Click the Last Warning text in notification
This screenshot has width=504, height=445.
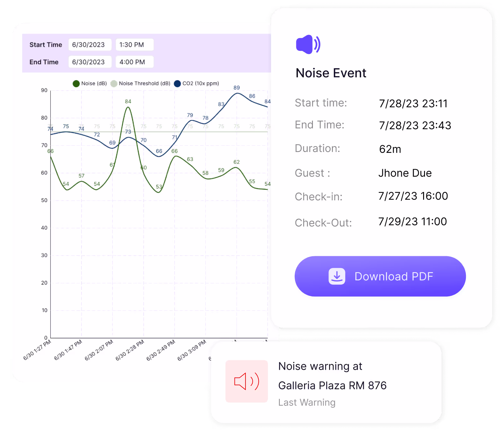pyautogui.click(x=307, y=403)
